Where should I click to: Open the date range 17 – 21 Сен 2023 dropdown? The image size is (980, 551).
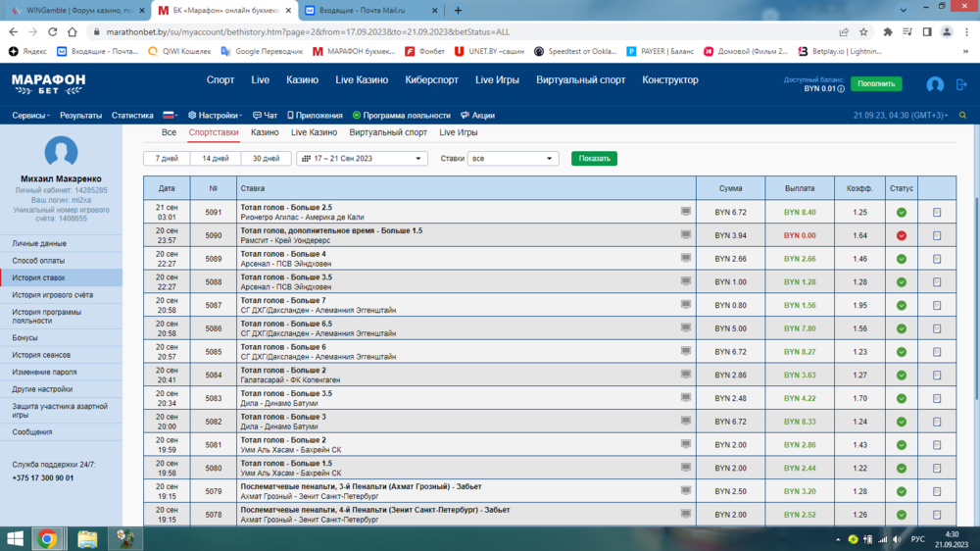(362, 158)
